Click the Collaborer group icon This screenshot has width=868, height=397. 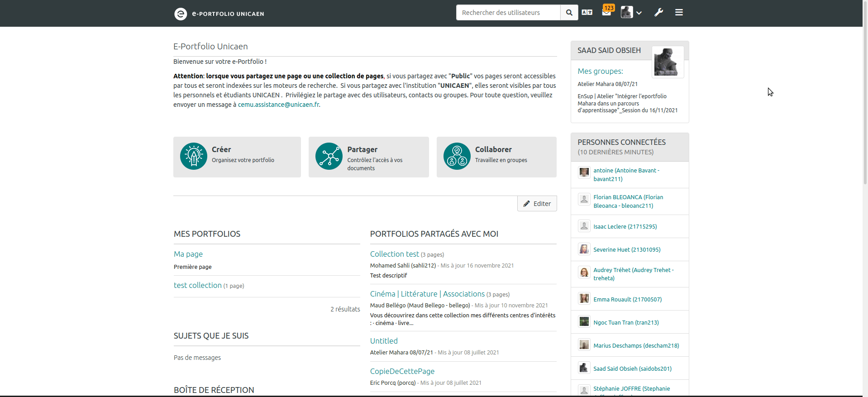click(x=457, y=157)
